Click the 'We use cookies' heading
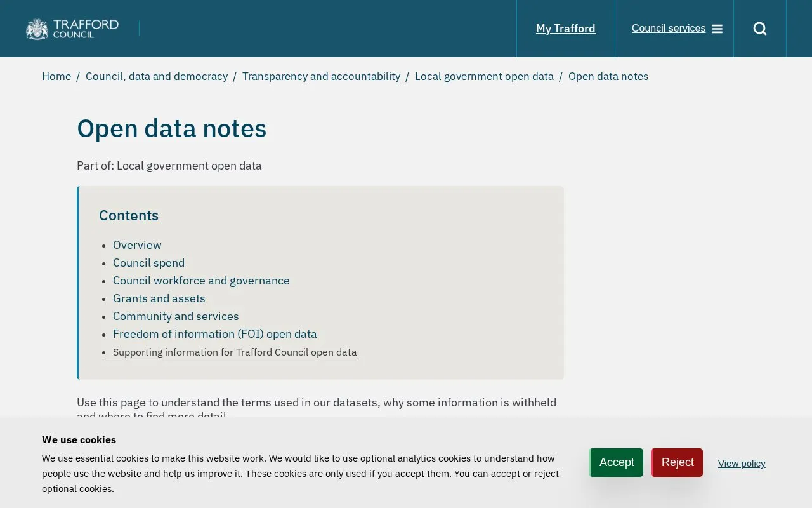Screen dimensions: 812x508 click(79, 439)
